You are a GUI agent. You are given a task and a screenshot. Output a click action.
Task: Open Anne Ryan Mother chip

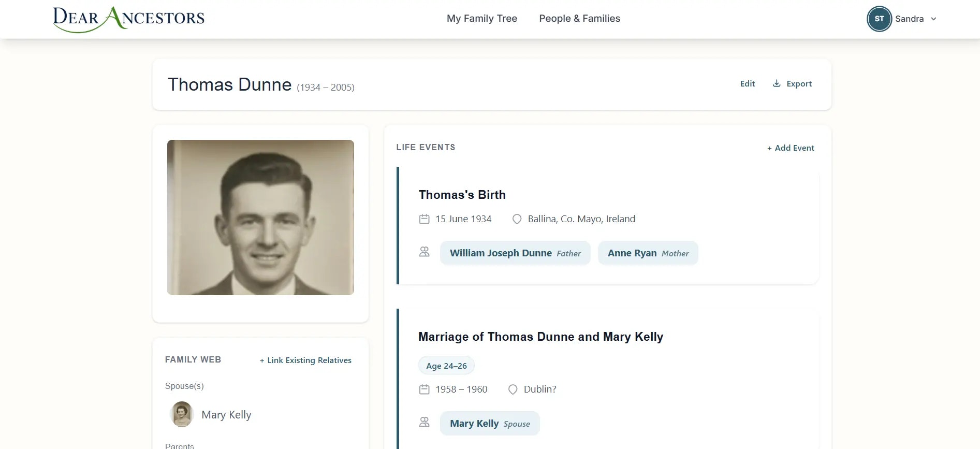pyautogui.click(x=648, y=253)
